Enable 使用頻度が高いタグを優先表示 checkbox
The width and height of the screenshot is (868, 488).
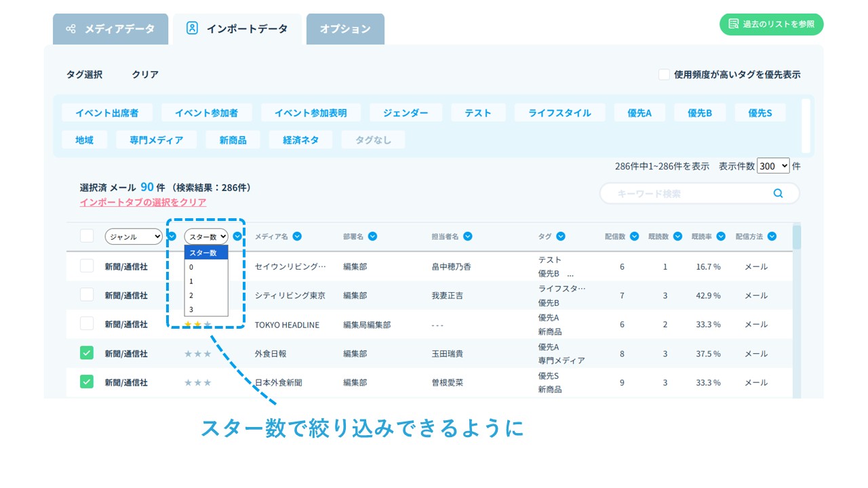pyautogui.click(x=664, y=75)
